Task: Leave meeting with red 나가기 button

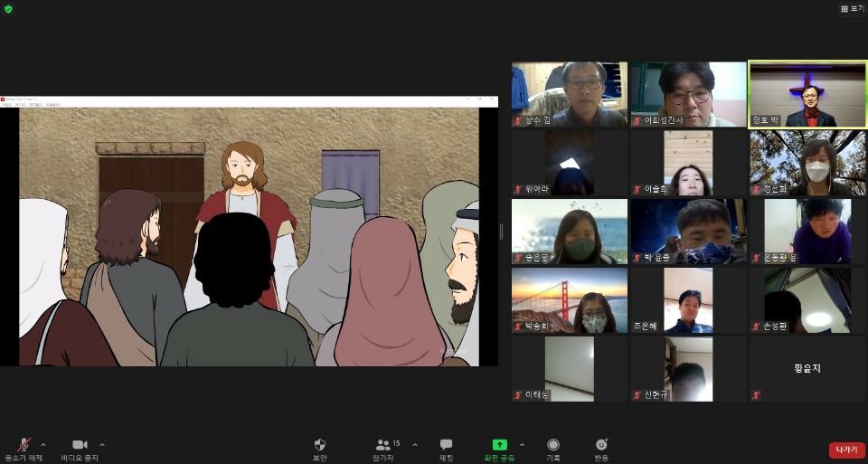Action: 847,450
